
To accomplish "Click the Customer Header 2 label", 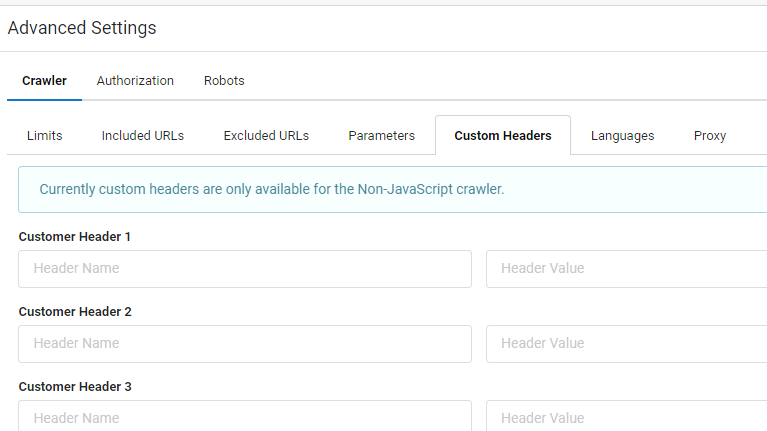I will click(75, 312).
